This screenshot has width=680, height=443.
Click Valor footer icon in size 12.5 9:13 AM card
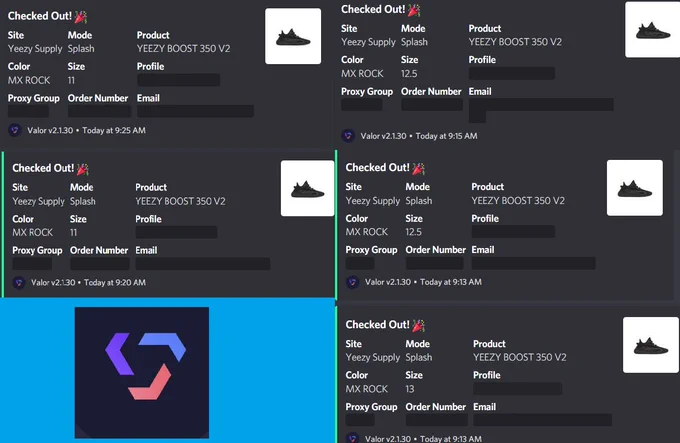coord(353,282)
